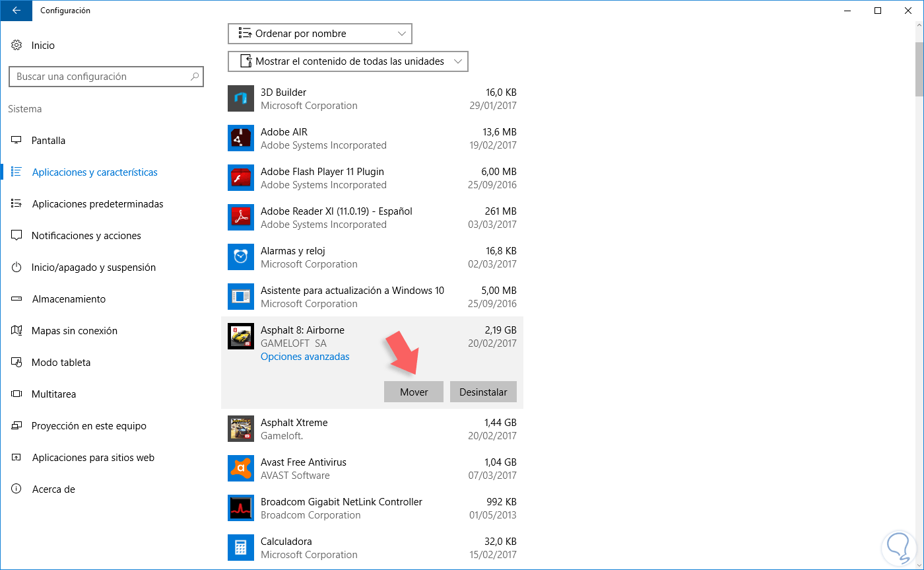Click the Adobe Reader XI icon
Viewport: 924px width, 570px height.
click(240, 218)
